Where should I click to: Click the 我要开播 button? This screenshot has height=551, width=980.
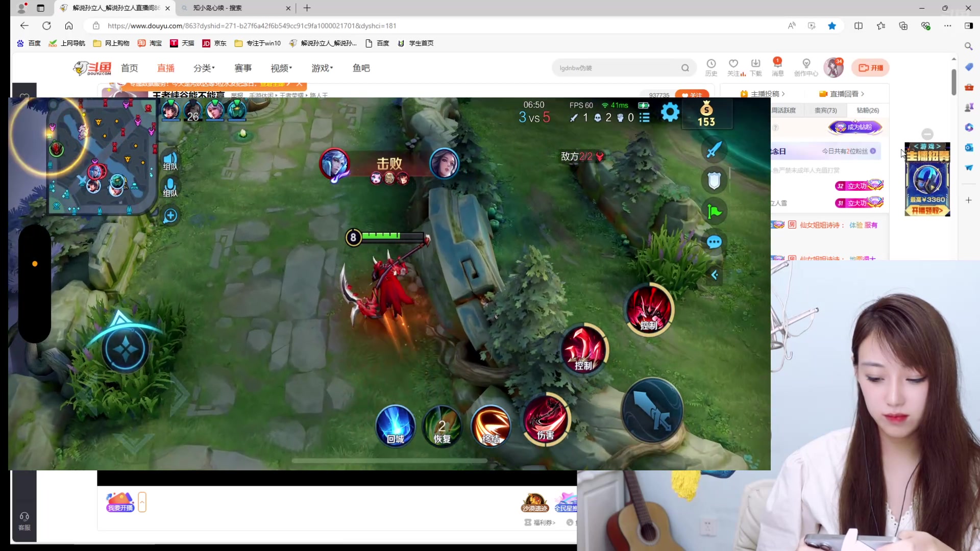coord(120,502)
